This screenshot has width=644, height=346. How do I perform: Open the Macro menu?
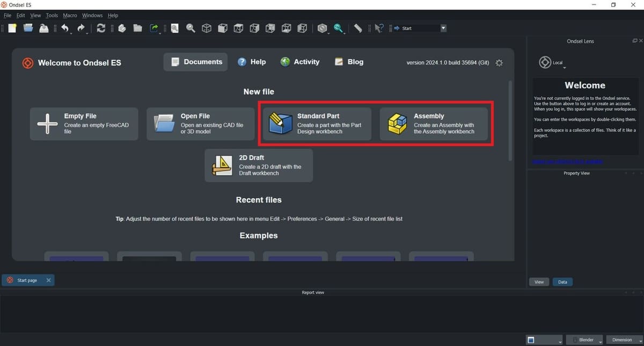tap(70, 16)
